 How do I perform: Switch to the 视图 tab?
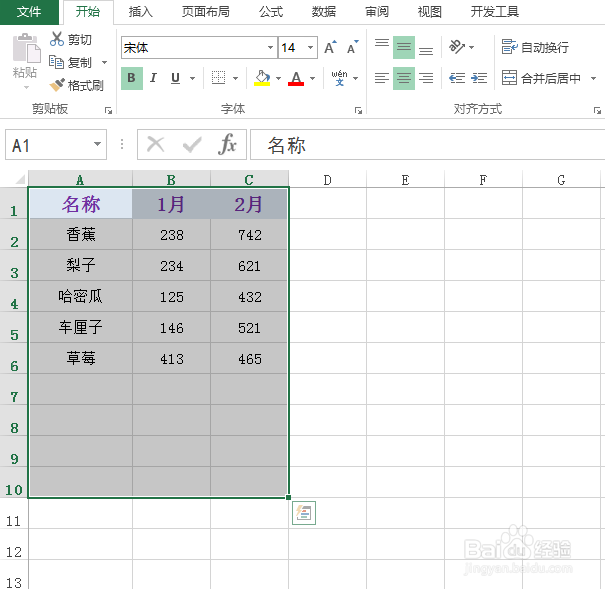429,12
